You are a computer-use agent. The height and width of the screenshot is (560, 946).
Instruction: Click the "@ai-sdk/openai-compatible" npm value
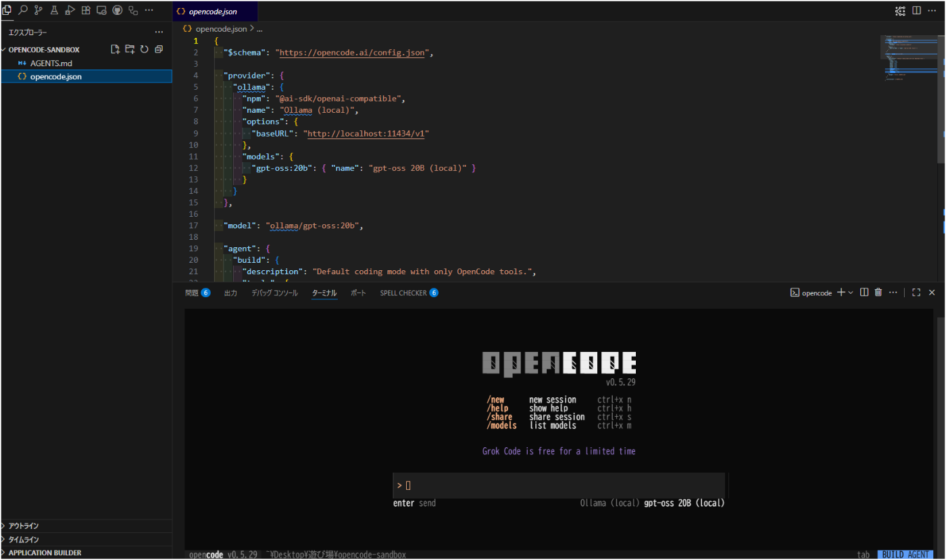(x=339, y=99)
